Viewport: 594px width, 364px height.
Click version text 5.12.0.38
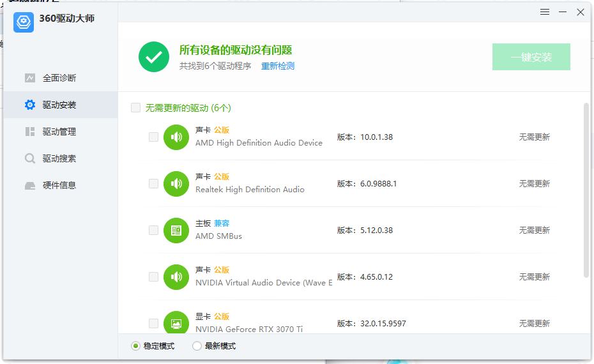tap(376, 231)
